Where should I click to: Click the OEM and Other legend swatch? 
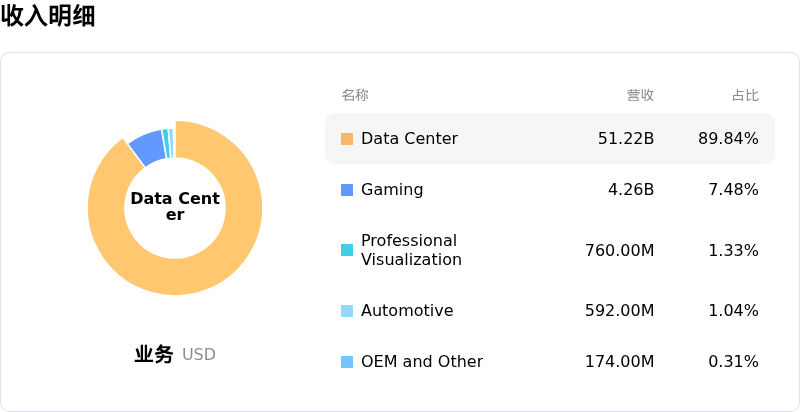click(347, 362)
